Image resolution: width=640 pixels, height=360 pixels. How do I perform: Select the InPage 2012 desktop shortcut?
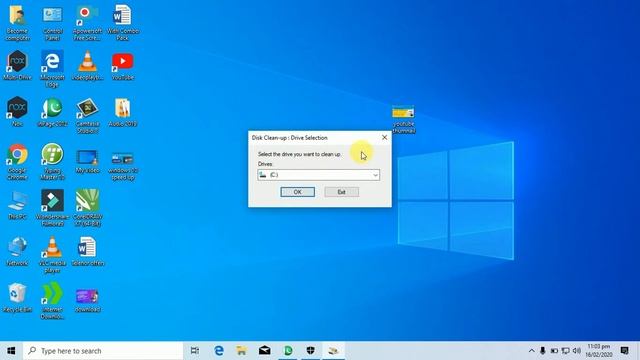click(x=52, y=112)
